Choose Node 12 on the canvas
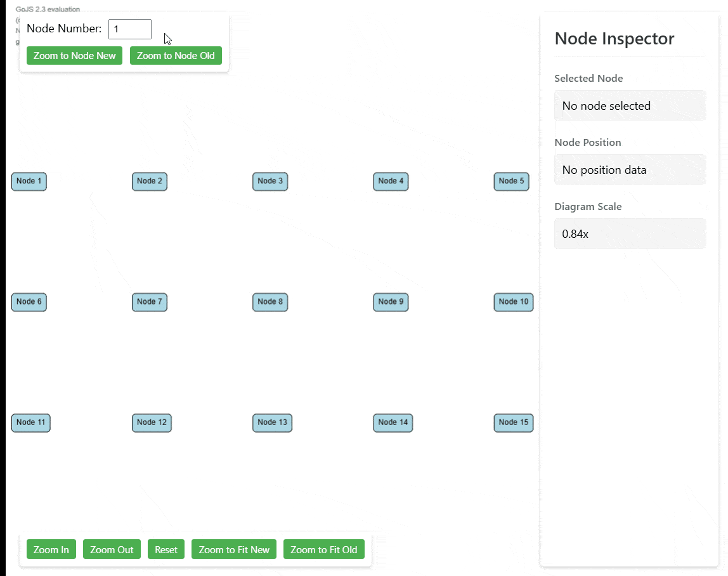The image size is (728, 576). [152, 422]
